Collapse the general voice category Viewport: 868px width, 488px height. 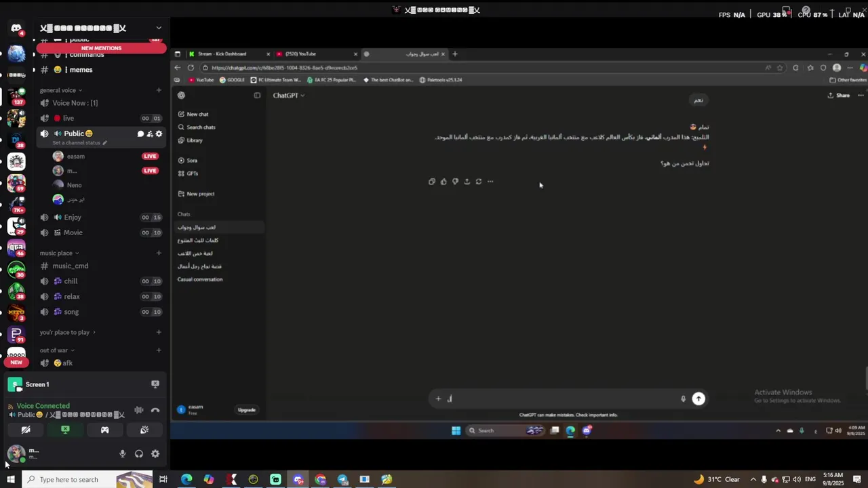[60, 90]
